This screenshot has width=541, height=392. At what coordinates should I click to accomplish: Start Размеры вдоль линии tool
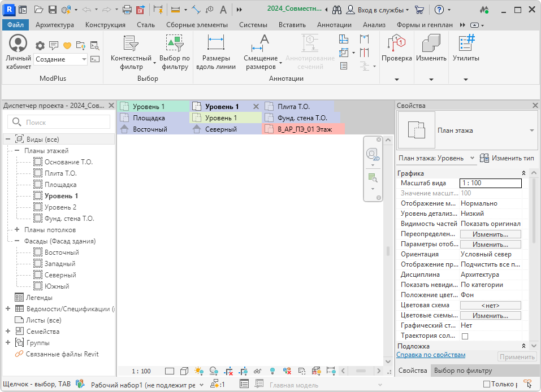[x=216, y=52]
